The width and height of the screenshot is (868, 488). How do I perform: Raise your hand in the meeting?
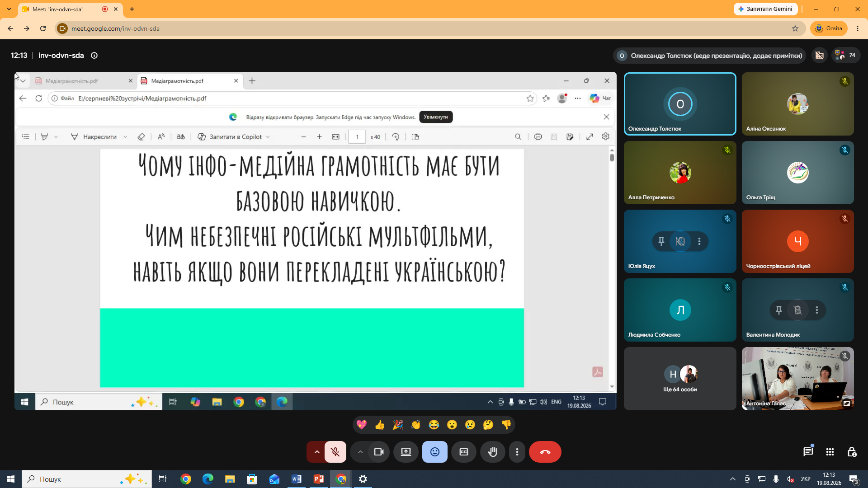click(493, 452)
